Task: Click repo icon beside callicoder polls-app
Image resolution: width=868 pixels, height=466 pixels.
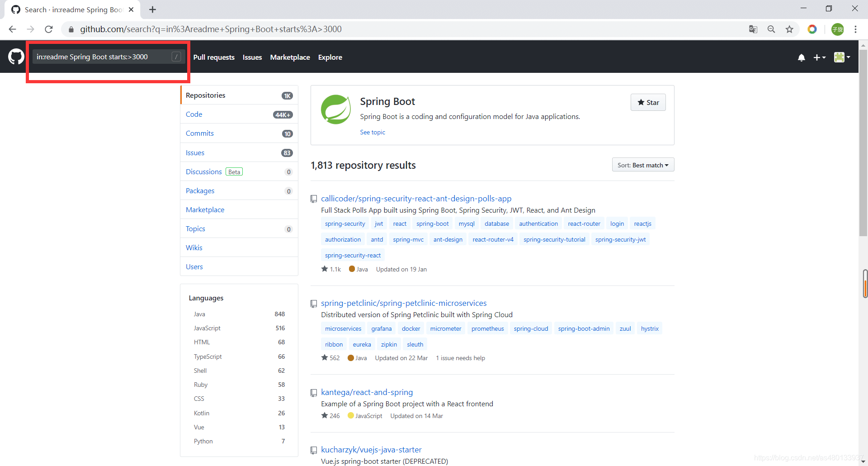Action: pos(314,199)
